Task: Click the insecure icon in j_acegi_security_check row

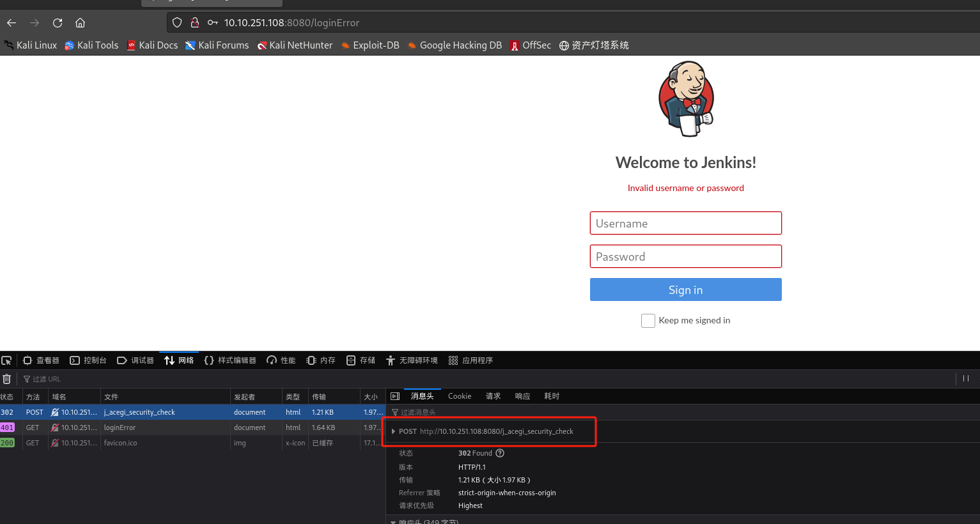Action: [55, 412]
